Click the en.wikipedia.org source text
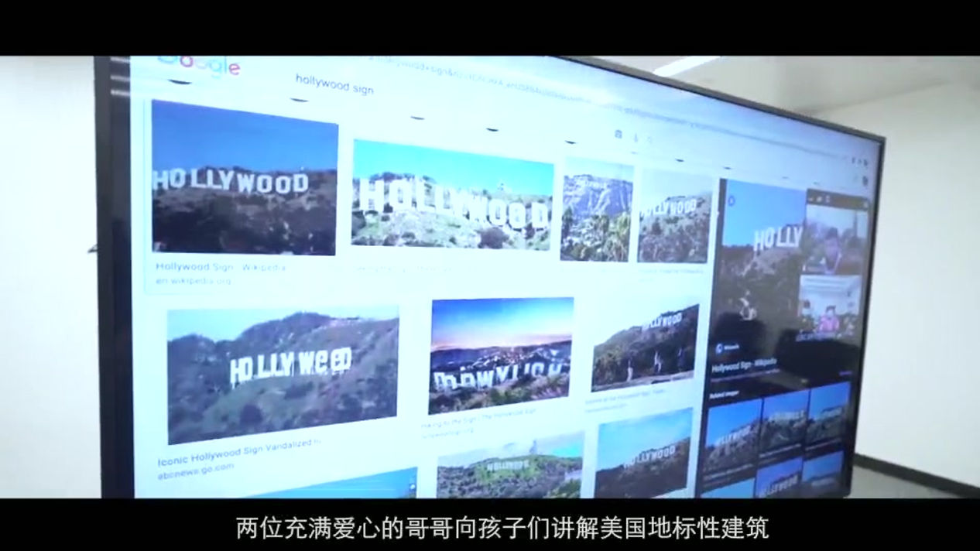 pos(193,281)
